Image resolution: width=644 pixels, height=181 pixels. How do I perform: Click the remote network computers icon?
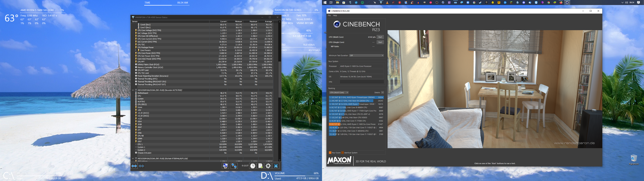234,166
